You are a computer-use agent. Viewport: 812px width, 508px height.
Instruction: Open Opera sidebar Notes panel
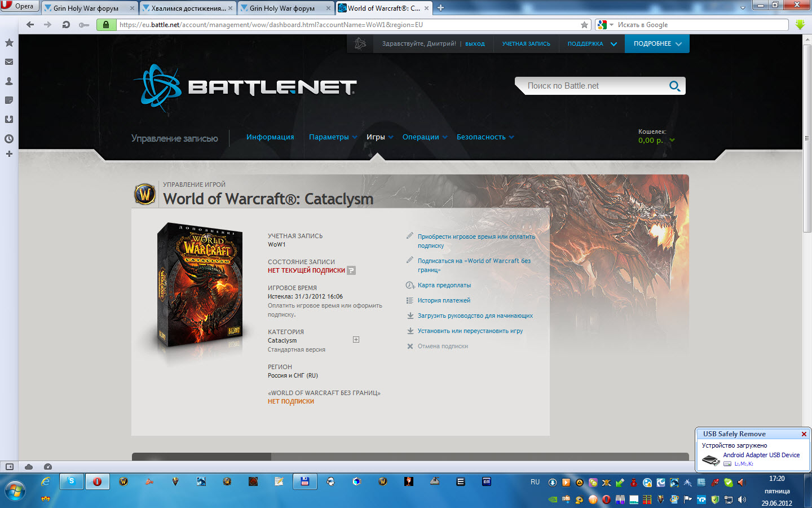tap(9, 100)
